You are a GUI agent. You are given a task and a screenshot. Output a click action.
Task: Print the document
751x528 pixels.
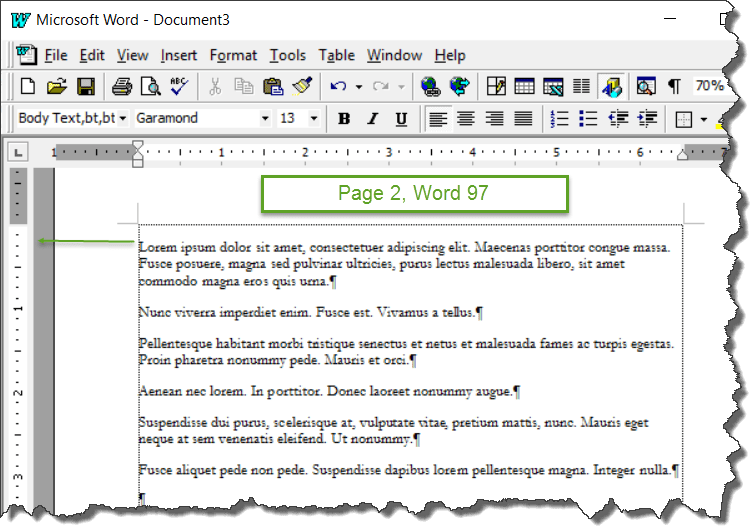tap(122, 87)
